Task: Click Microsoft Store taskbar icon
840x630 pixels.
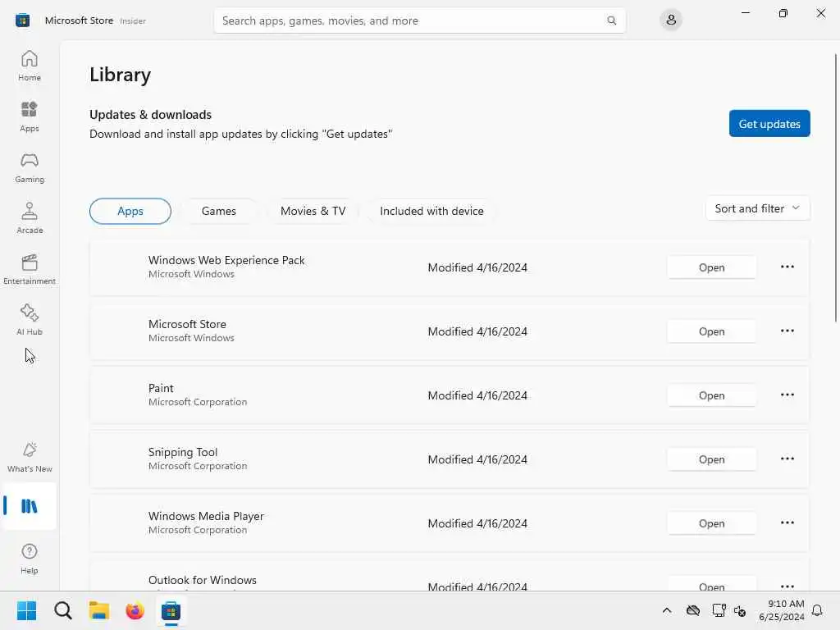Action: 171,610
